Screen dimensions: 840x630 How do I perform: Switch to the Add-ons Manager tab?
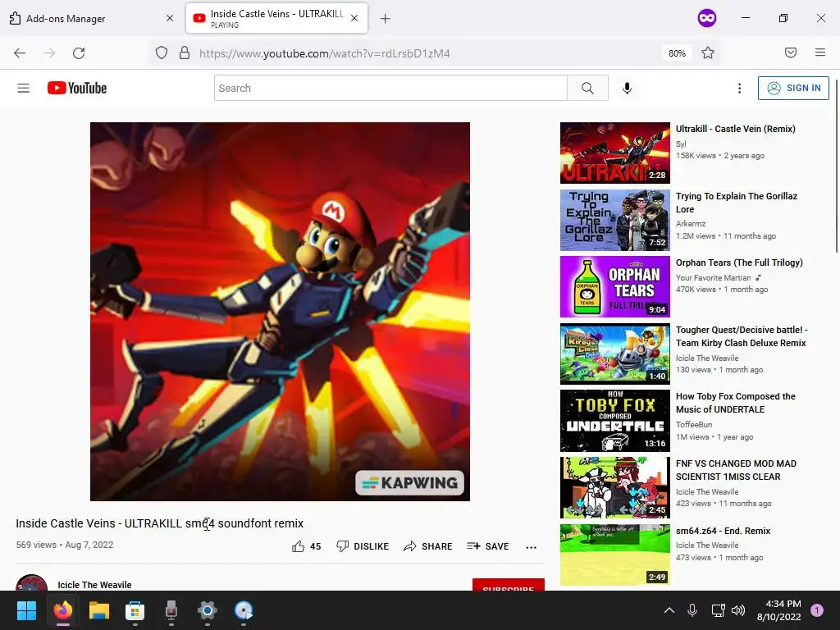91,18
